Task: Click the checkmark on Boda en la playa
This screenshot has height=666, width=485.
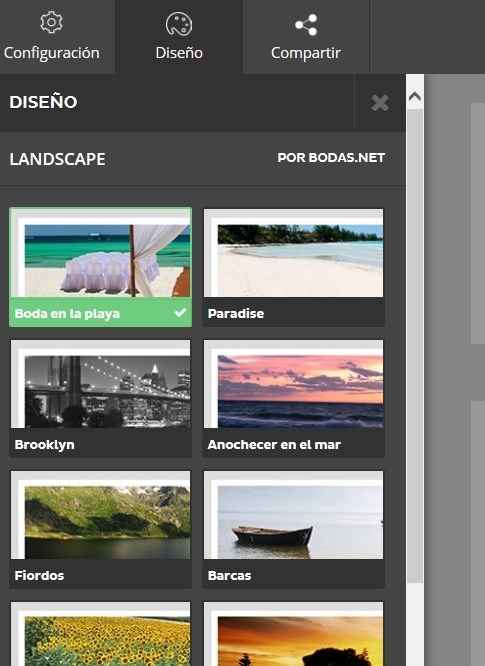Action: point(180,313)
